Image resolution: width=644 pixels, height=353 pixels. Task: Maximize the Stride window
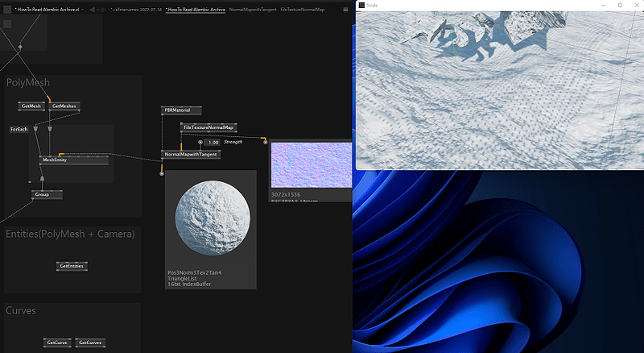click(620, 6)
